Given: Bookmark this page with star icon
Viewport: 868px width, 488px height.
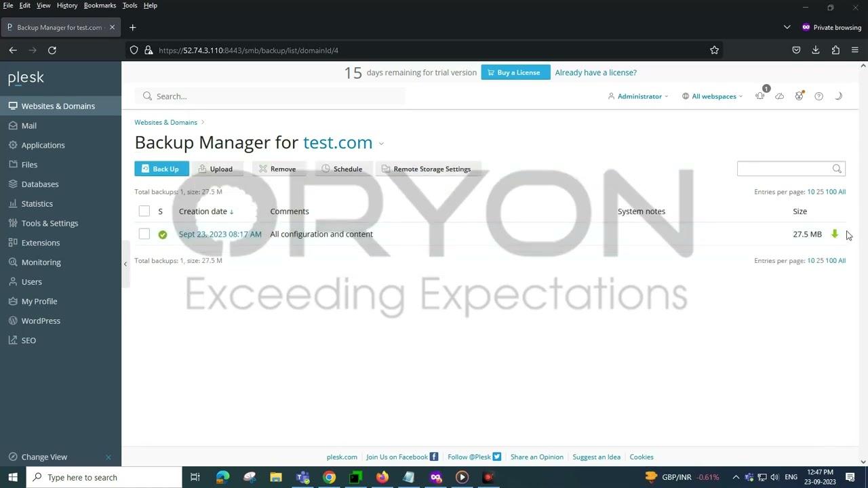Looking at the screenshot, I should click(714, 50).
